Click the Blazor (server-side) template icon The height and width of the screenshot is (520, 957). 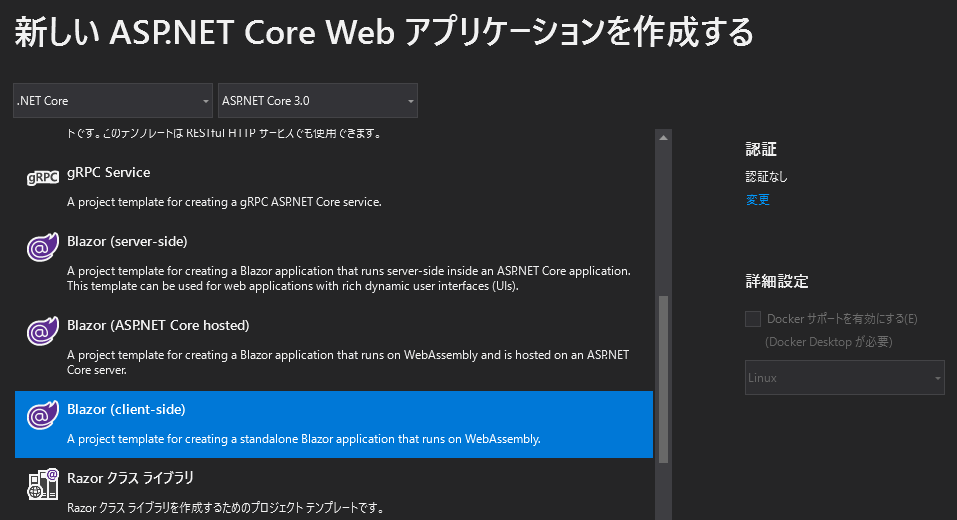point(43,247)
